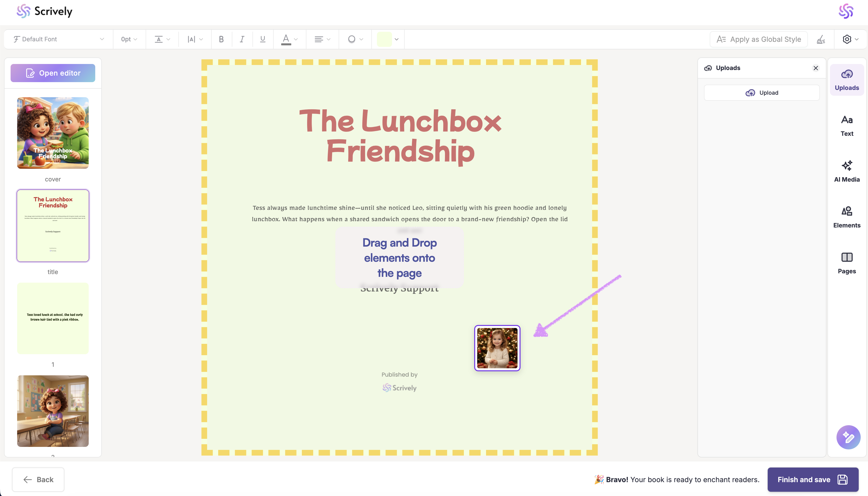Close the Uploads panel

click(816, 68)
